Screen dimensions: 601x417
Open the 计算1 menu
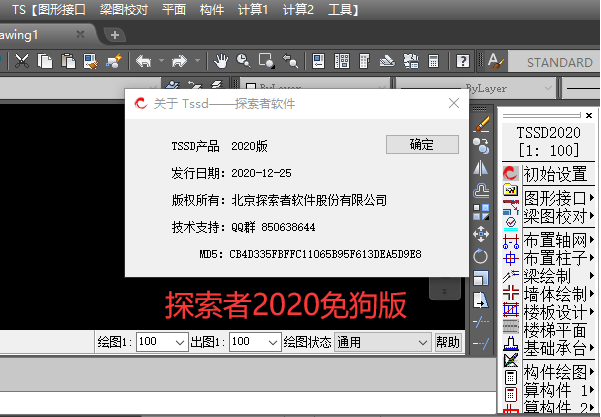click(x=253, y=10)
